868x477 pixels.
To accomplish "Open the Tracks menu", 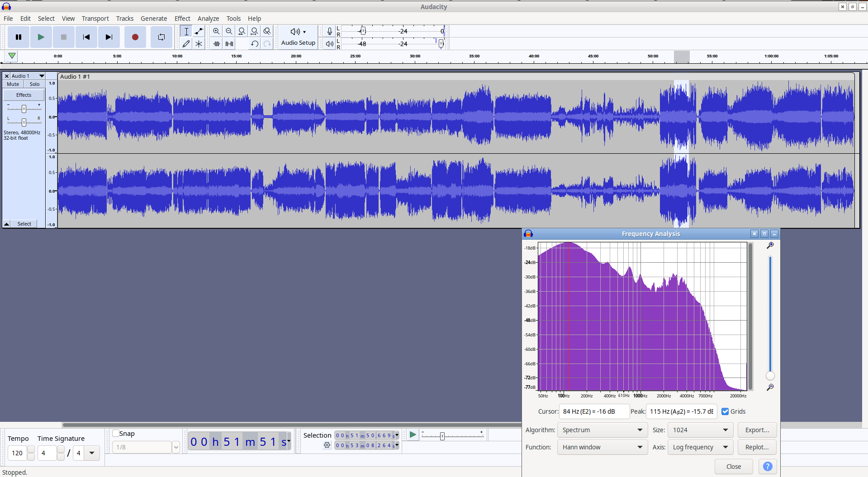I will pyautogui.click(x=125, y=19).
